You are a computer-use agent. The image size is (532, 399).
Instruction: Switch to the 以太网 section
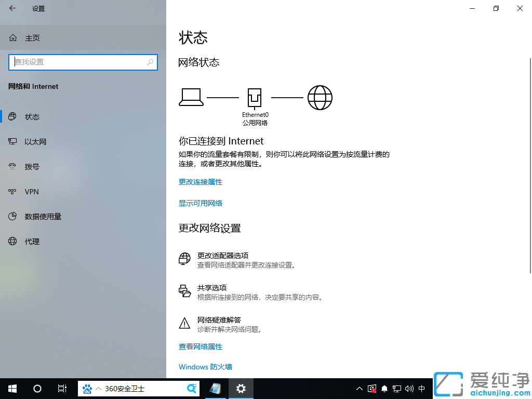point(32,141)
